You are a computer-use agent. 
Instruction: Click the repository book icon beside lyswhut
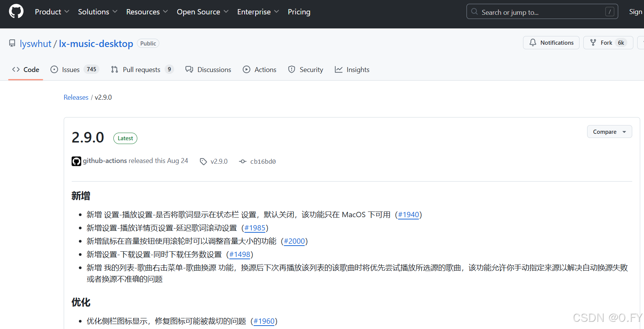[x=12, y=44]
